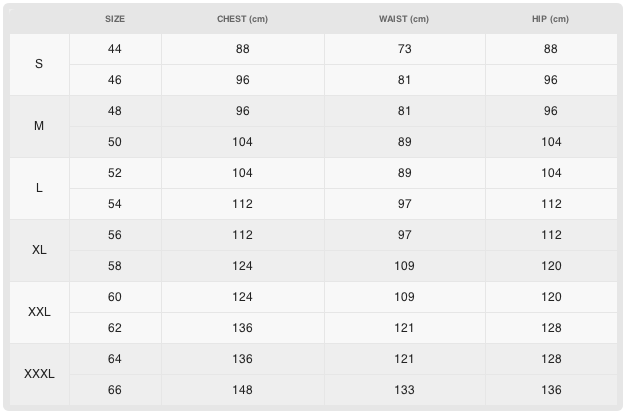The width and height of the screenshot is (627, 414).
Task: Click the size 66 cell
Action: [115, 390]
